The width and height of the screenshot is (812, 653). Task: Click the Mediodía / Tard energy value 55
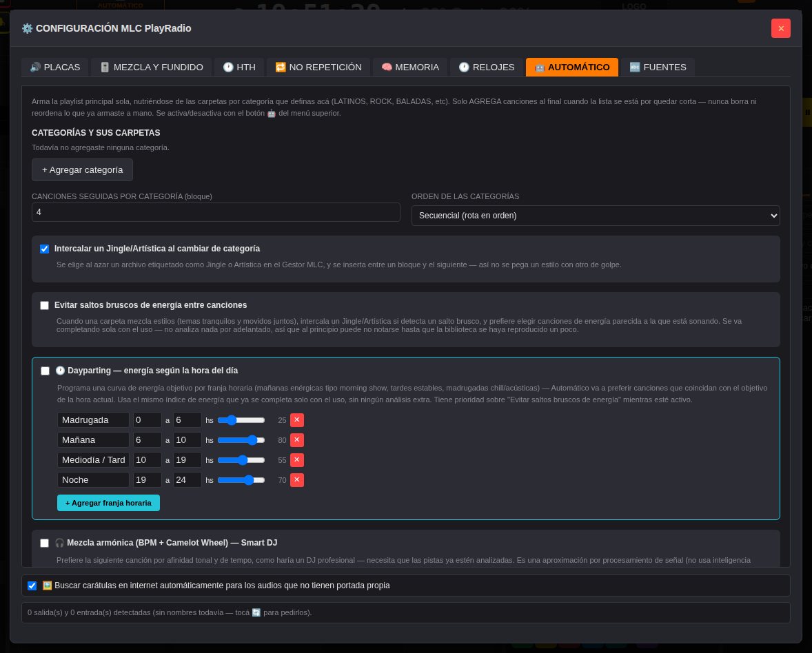tap(282, 461)
